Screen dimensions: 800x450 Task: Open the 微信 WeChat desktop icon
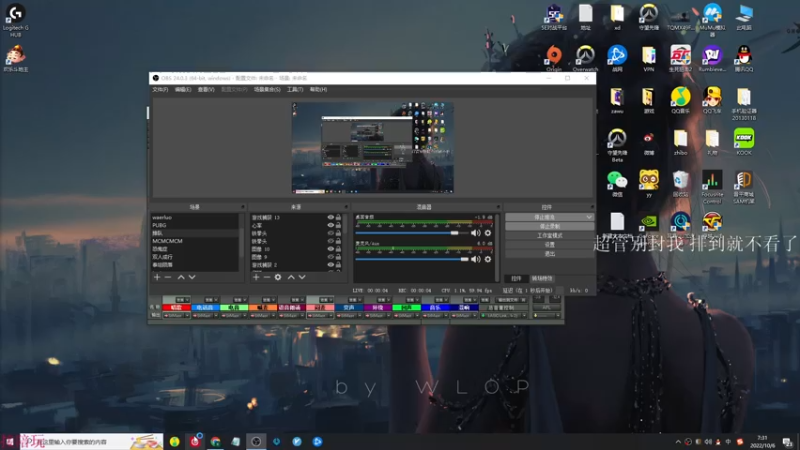[x=617, y=183]
